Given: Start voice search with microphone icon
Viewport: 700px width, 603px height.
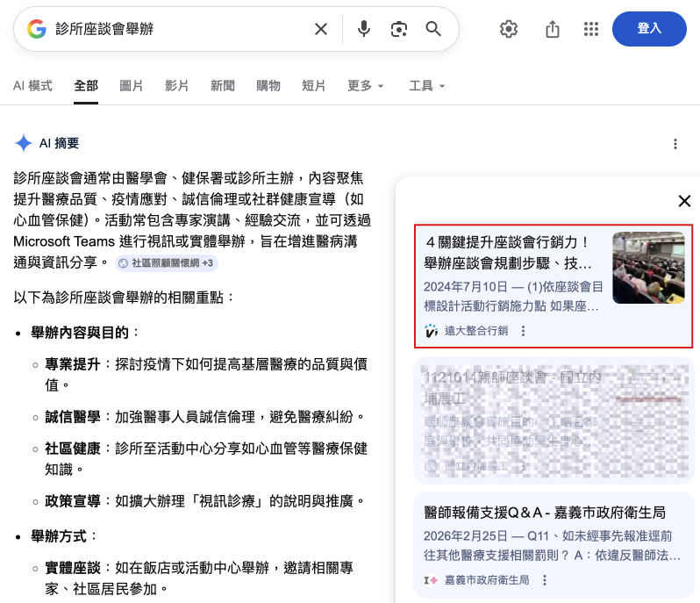Looking at the screenshot, I should coord(364,29).
